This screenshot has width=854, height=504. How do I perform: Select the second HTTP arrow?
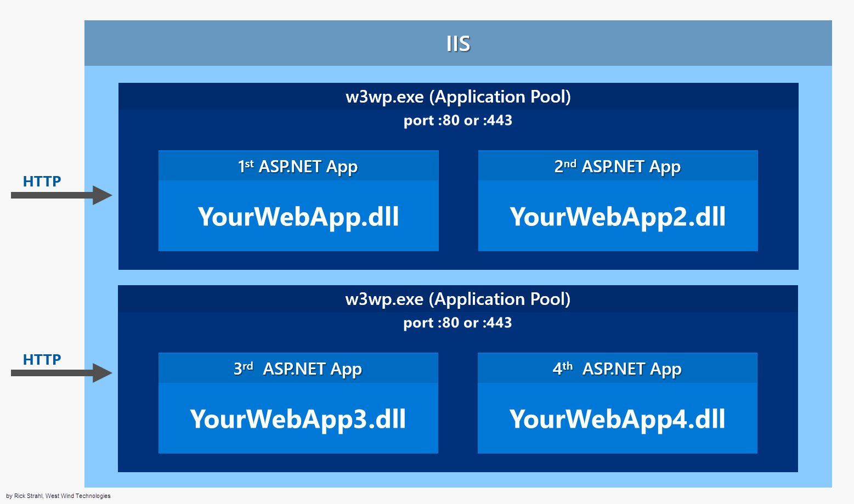point(60,373)
